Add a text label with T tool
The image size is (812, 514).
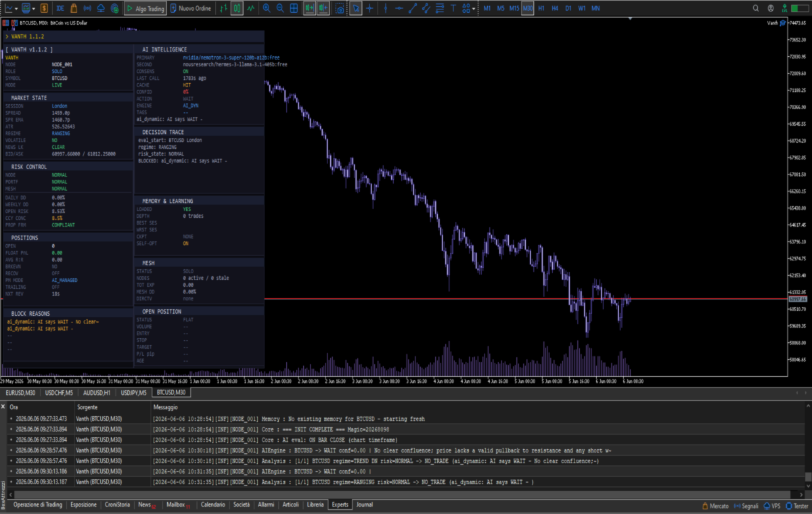[453, 8]
